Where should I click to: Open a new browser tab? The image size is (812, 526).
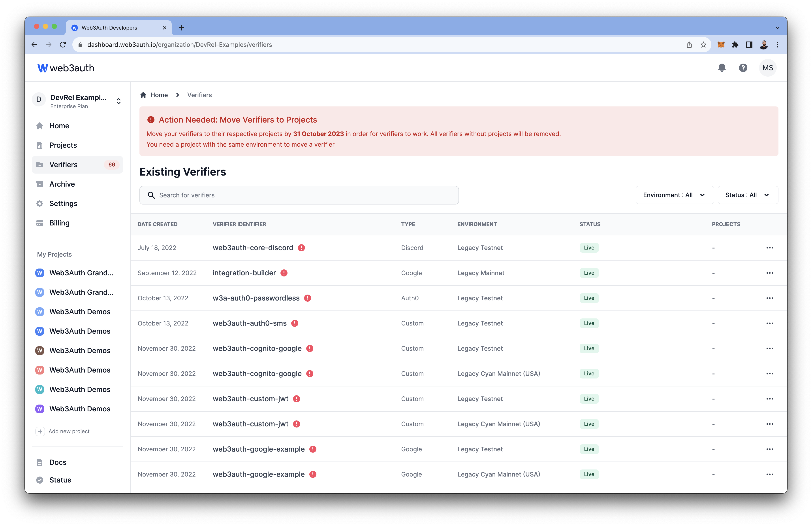pos(181,28)
